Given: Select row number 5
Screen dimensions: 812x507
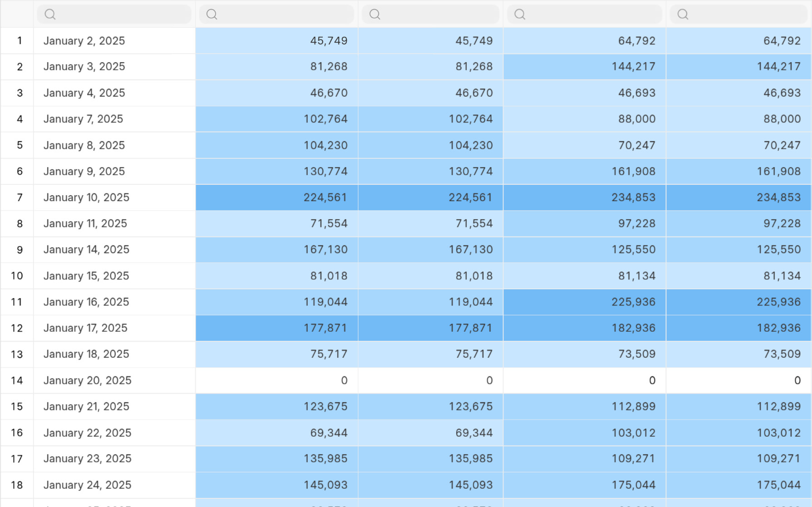Looking at the screenshot, I should pyautogui.click(x=17, y=145).
